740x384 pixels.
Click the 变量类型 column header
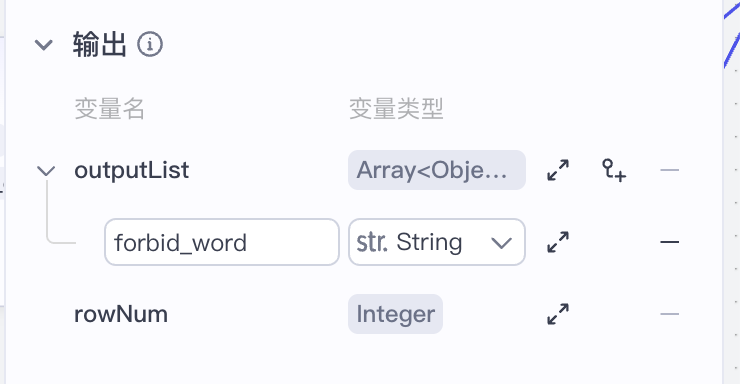pyautogui.click(x=396, y=109)
